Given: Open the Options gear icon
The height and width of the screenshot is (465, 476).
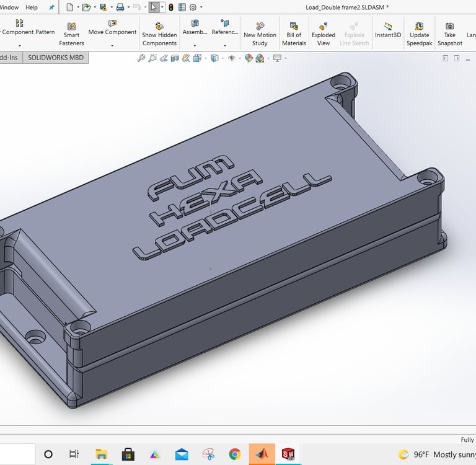Looking at the screenshot, I should 193,7.
